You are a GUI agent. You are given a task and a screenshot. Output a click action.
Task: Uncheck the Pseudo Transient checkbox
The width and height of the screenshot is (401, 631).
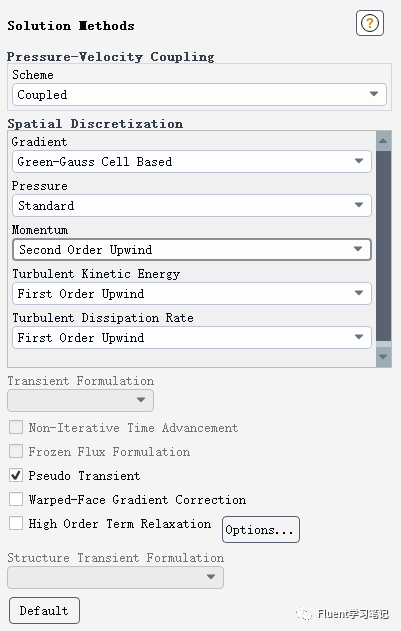coord(16,475)
